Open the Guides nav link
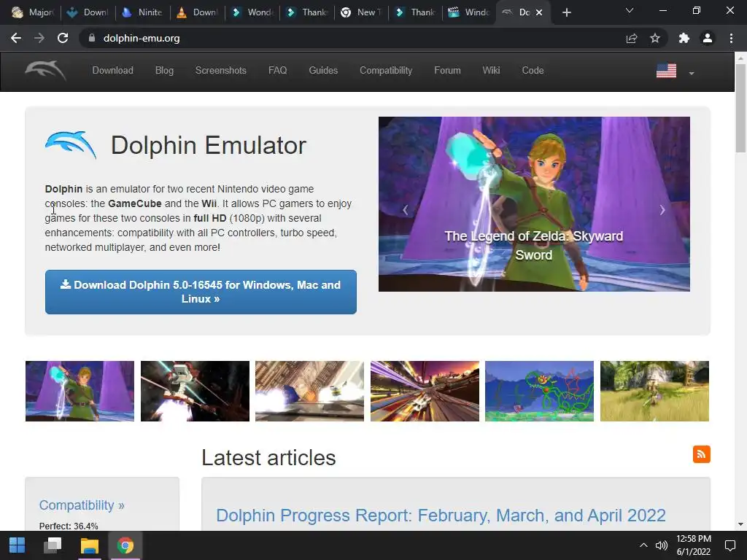Screen dimensions: 747x560 coord(323,71)
